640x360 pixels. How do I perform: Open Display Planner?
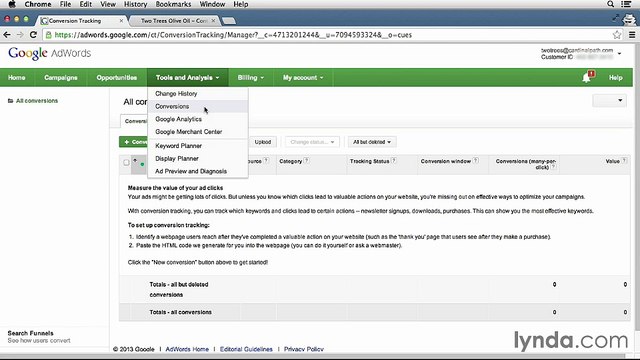(198, 158)
